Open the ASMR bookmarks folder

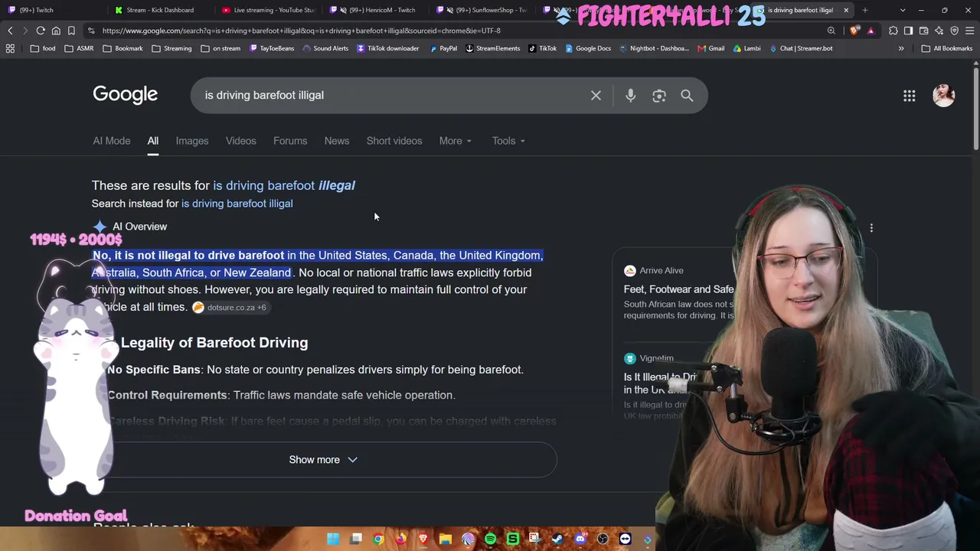pos(80,48)
